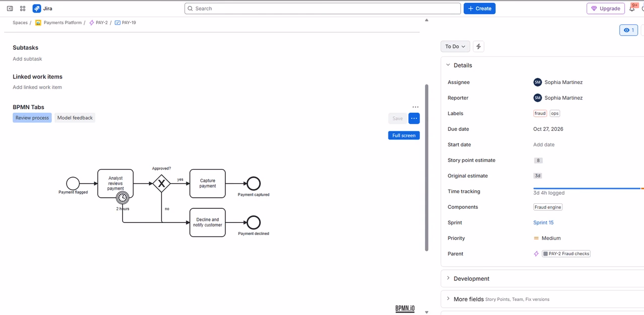Image resolution: width=644 pixels, height=315 pixels.
Task: Open the blue diagram options menu
Action: [414, 118]
